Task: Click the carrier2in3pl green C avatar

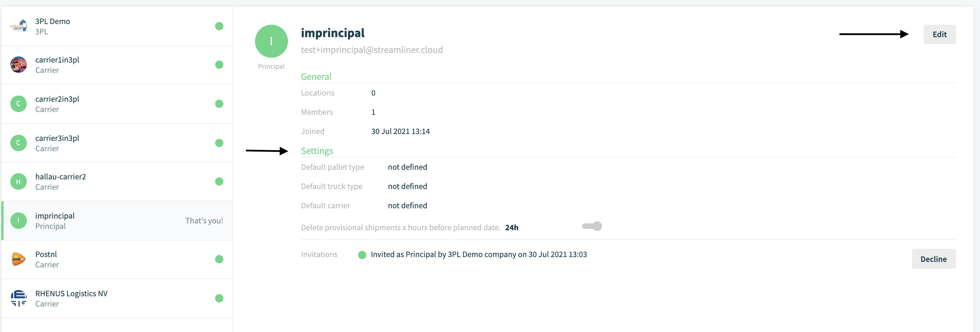Action: click(18, 104)
